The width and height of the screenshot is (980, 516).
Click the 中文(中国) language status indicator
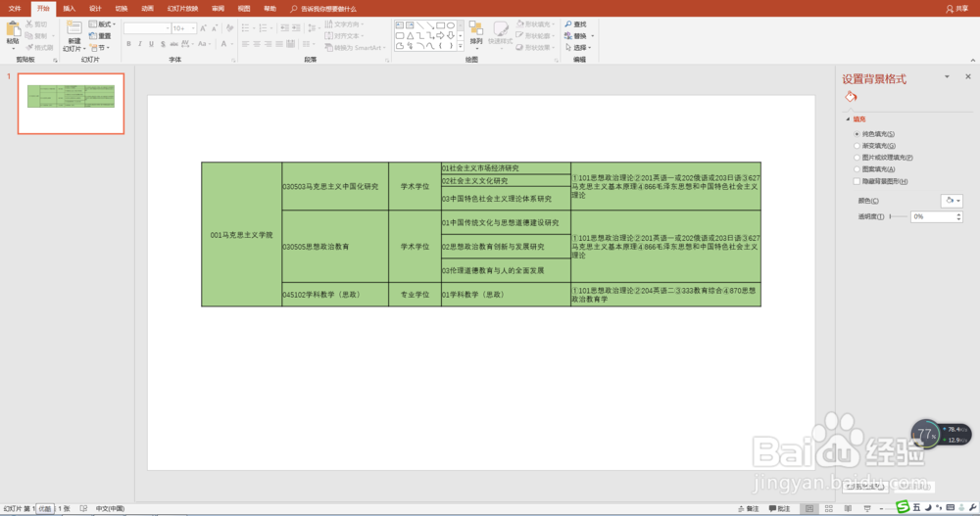pyautogui.click(x=110, y=509)
